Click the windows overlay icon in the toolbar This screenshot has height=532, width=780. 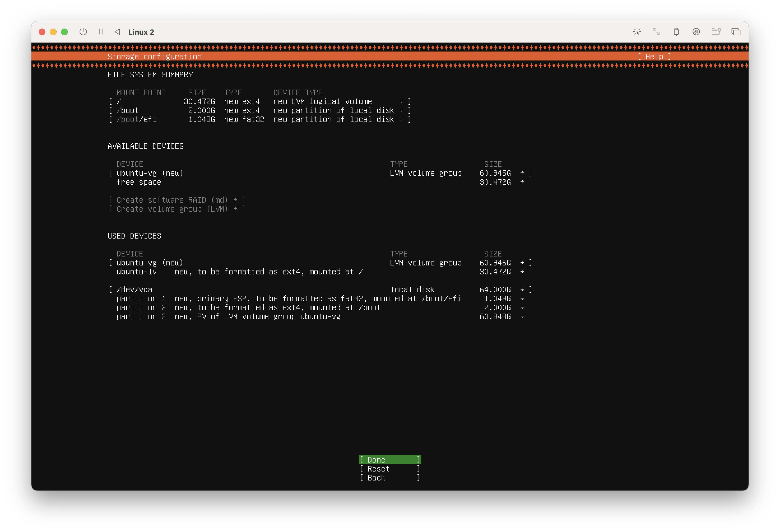[x=736, y=32]
